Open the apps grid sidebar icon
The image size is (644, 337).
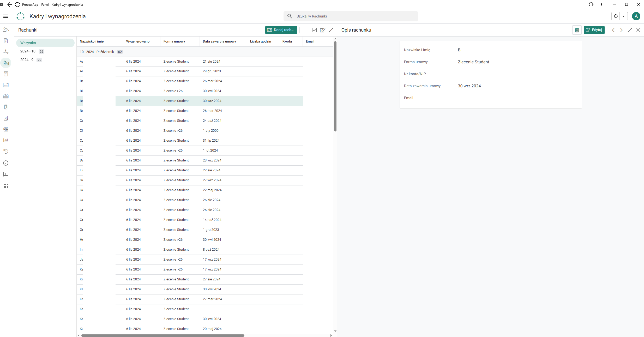[x=6, y=186]
